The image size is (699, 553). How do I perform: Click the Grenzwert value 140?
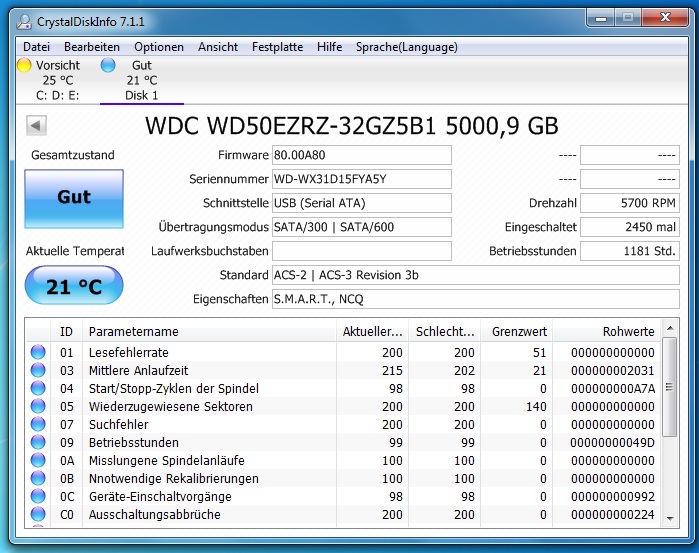536,406
